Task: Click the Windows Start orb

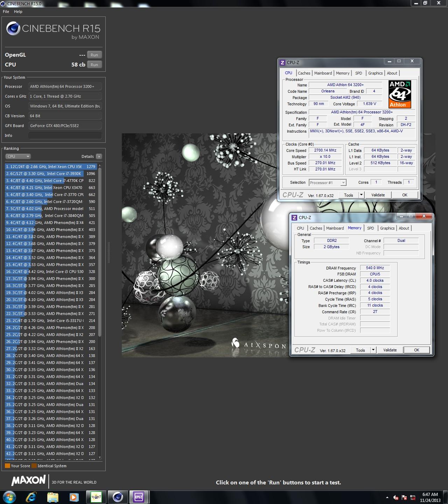Action: click(x=9, y=497)
